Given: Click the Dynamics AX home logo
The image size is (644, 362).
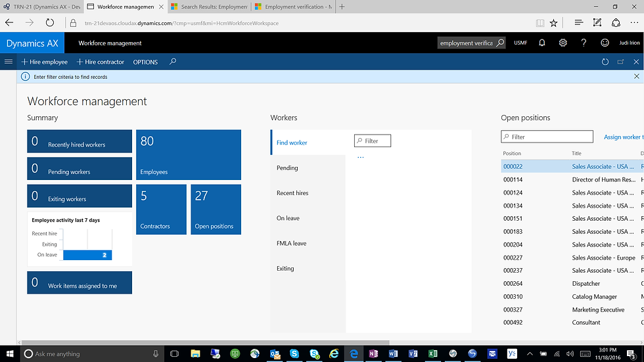Looking at the screenshot, I should (x=32, y=43).
